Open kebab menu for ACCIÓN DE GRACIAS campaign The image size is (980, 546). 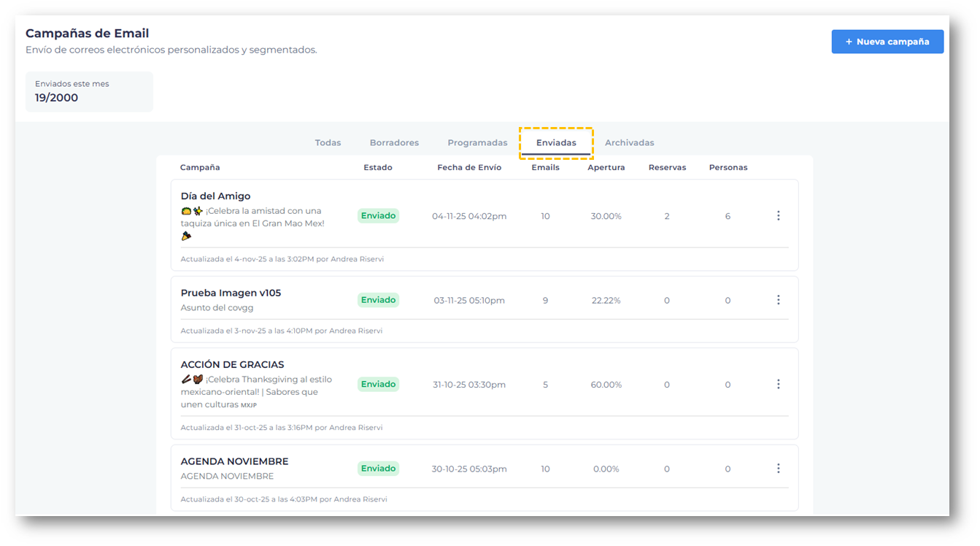pos(778,385)
